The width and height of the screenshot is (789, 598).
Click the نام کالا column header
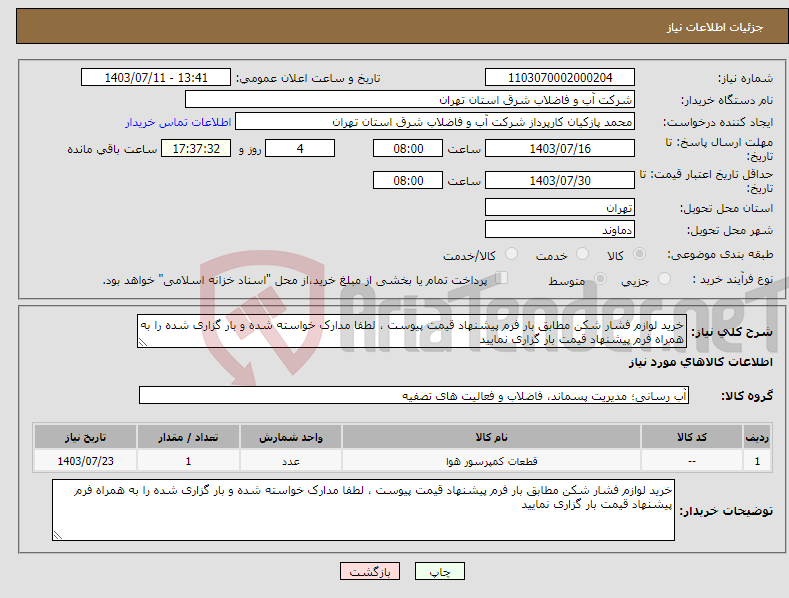491,437
